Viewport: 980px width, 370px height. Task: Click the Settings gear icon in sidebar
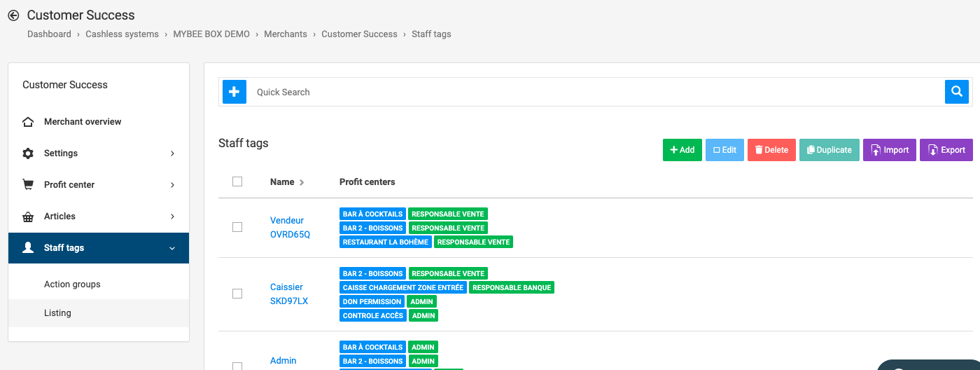pos(28,153)
